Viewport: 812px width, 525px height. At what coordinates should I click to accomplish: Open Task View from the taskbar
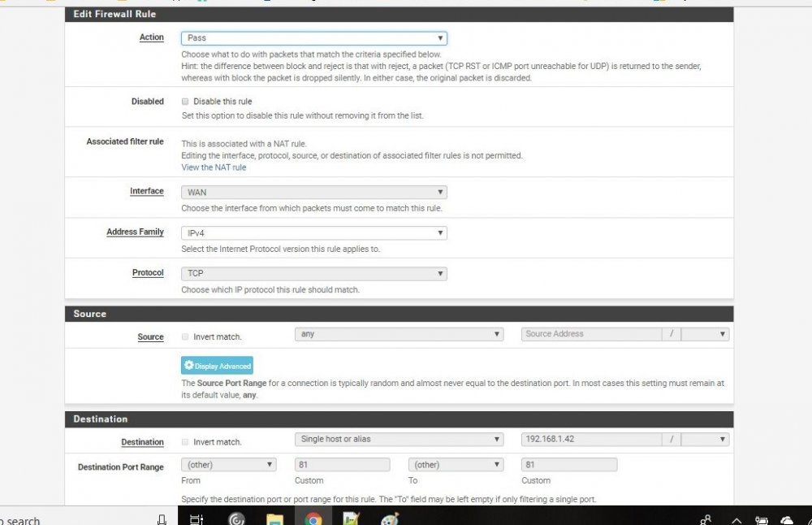click(197, 518)
